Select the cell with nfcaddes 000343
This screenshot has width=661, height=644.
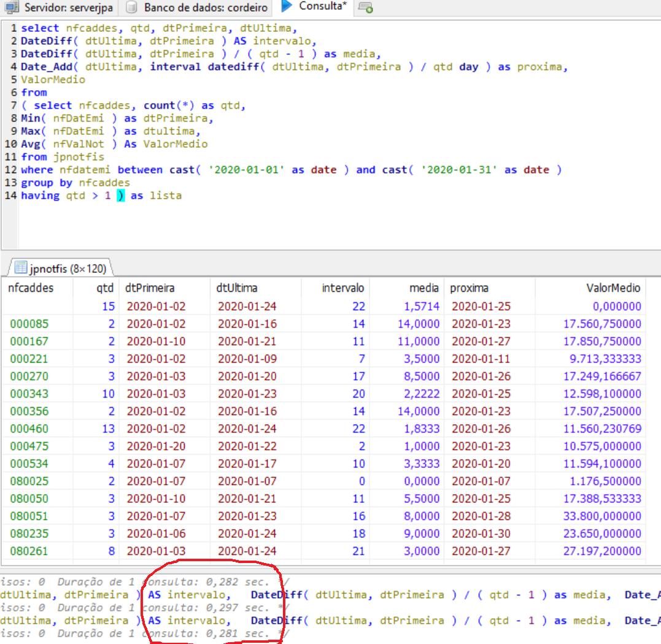[x=28, y=394]
